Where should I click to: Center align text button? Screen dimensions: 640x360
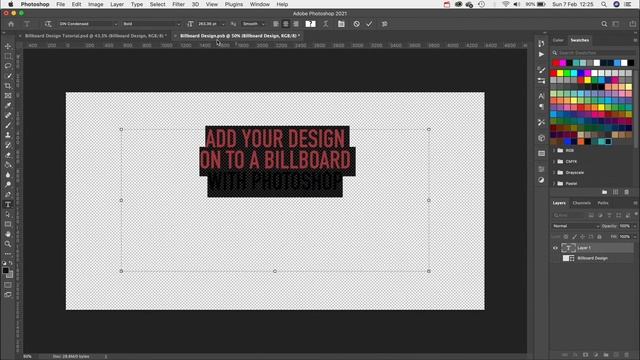[286, 24]
